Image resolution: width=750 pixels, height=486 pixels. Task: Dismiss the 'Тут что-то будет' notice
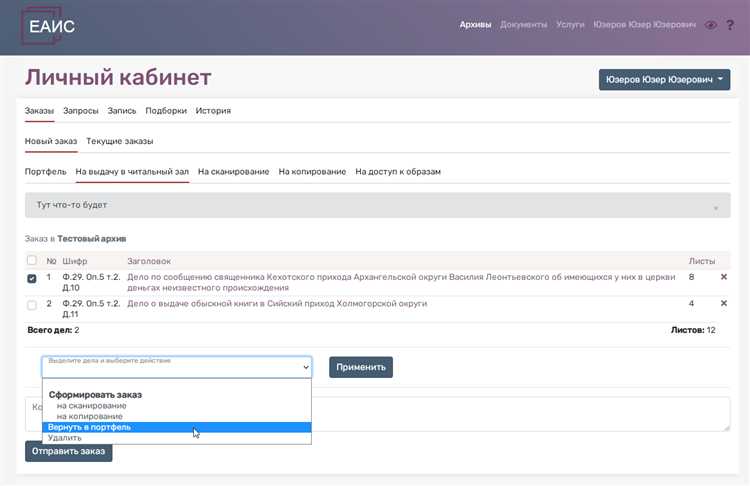[x=715, y=207]
